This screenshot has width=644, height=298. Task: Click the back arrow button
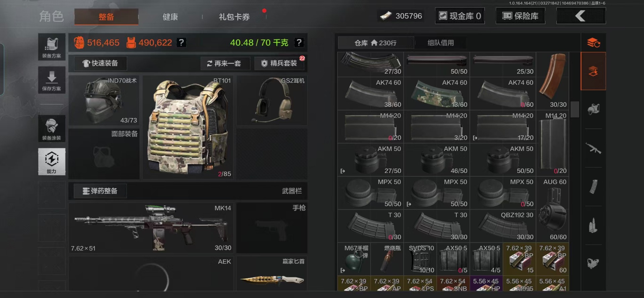coord(581,16)
